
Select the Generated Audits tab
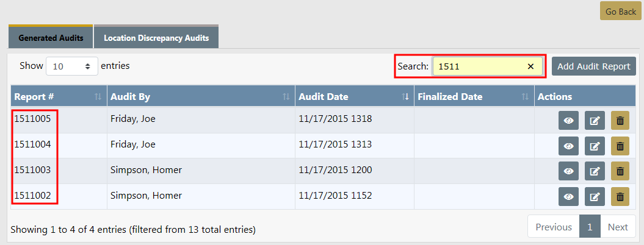51,38
